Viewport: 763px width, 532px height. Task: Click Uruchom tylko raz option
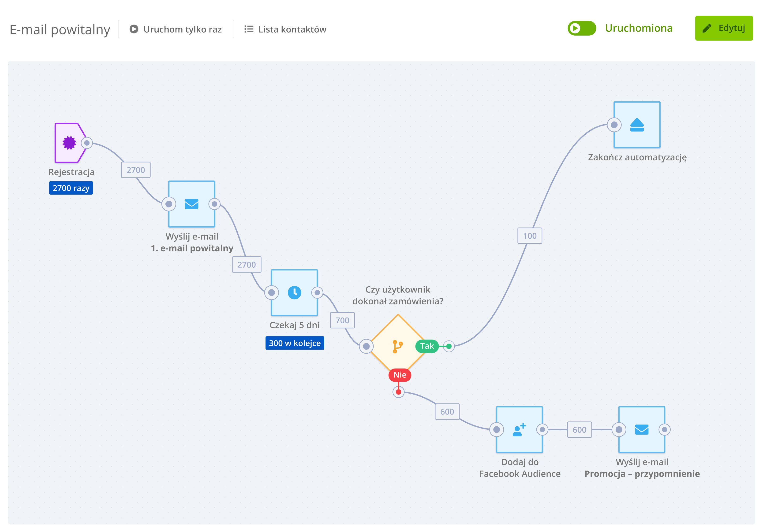pos(176,29)
